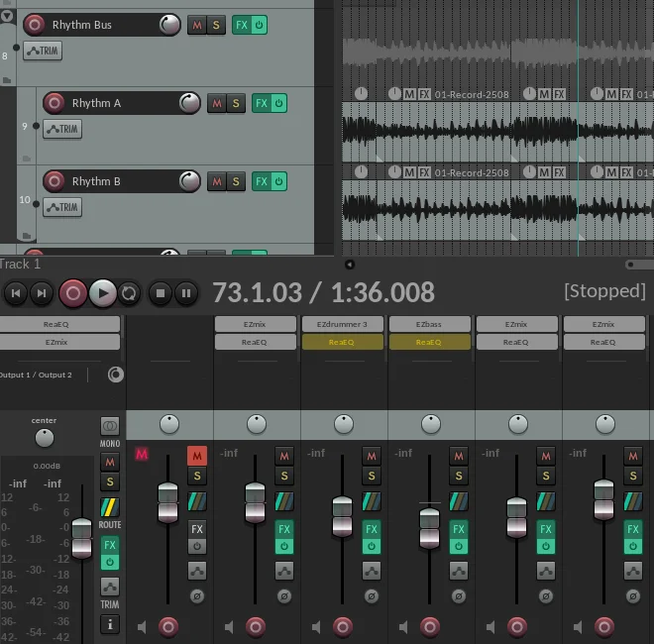654x644 pixels.
Task: Open the EZdrummer 3 plugin slot
Action: click(x=342, y=324)
